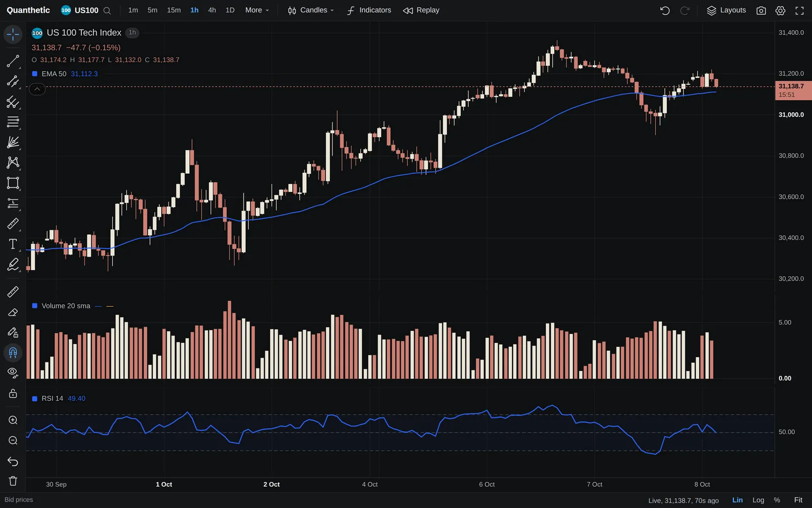Select the trend line drawing tool

(x=13, y=61)
